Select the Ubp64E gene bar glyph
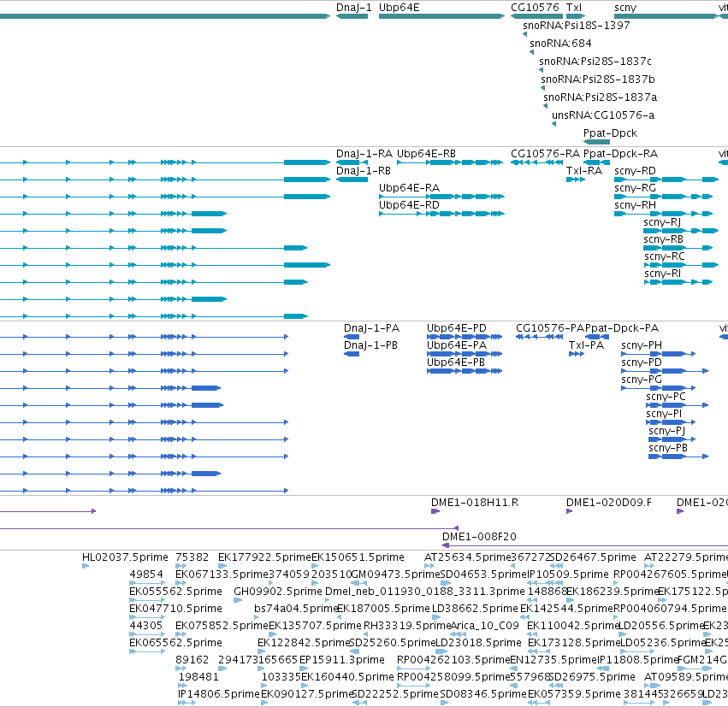The image size is (728, 707). click(x=441, y=16)
